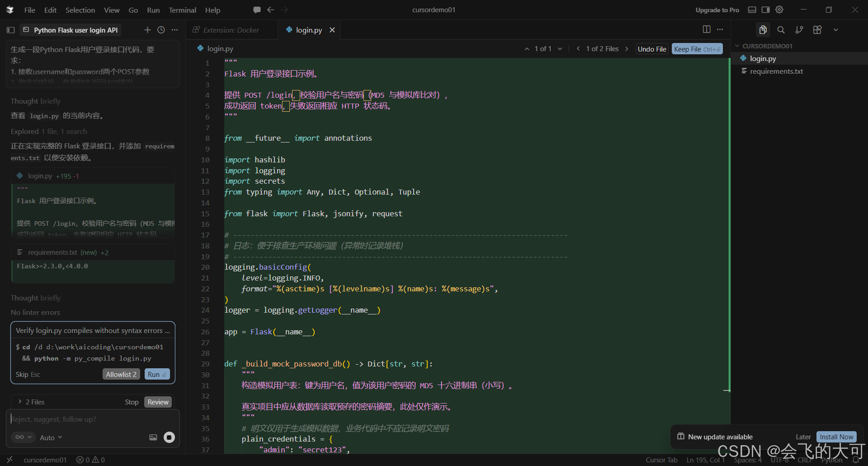Open the Terminal menu

tap(182, 10)
